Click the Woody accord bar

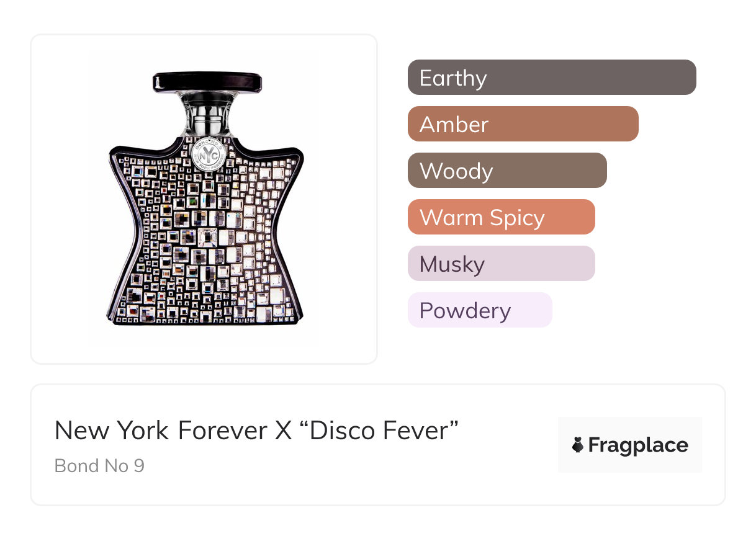(507, 171)
